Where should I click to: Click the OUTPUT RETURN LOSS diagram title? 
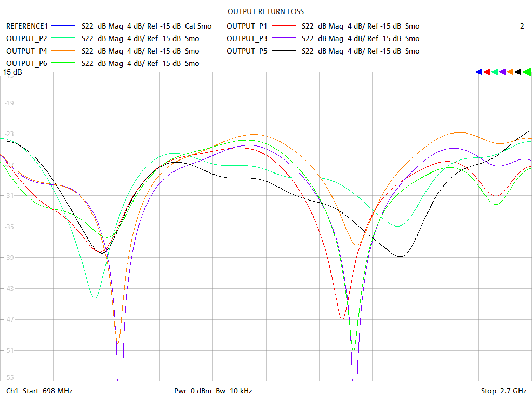265,11
